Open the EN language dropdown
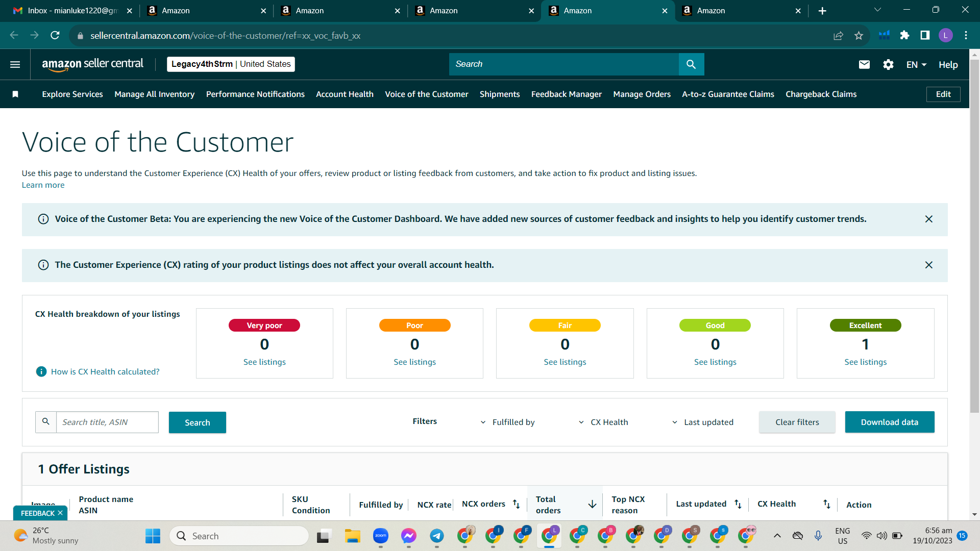The image size is (980, 551). click(916, 65)
